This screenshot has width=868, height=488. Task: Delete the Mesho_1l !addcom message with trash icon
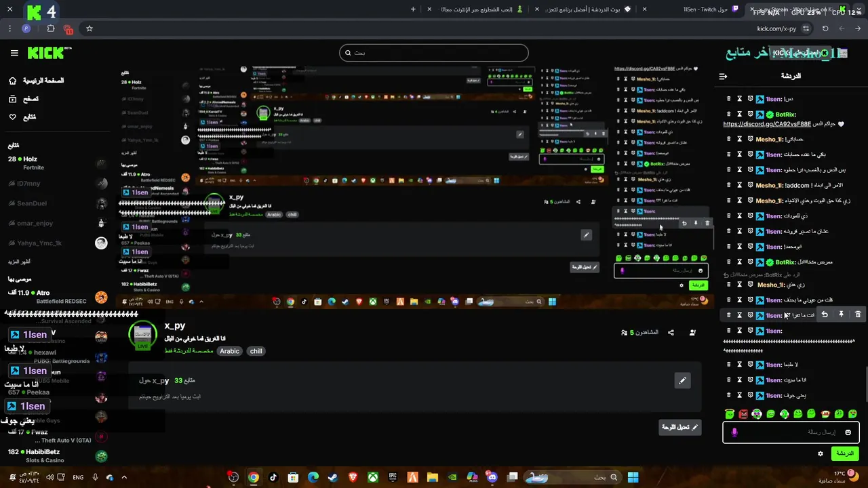(729, 185)
